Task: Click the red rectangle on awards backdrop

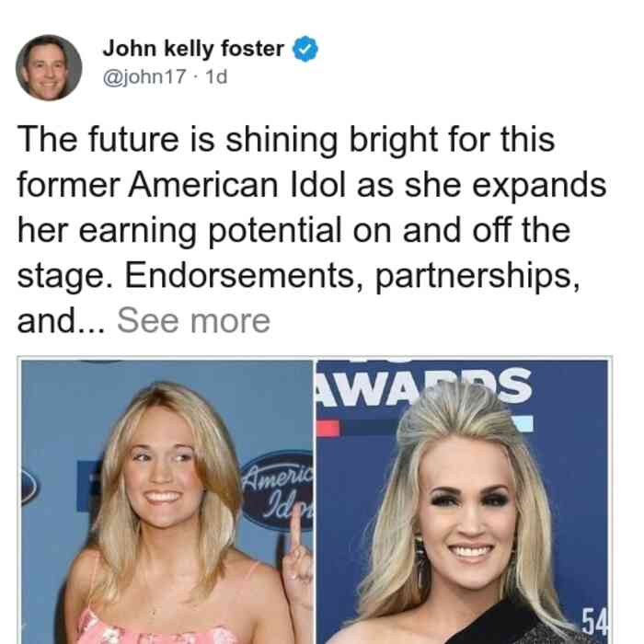Action: click(328, 428)
